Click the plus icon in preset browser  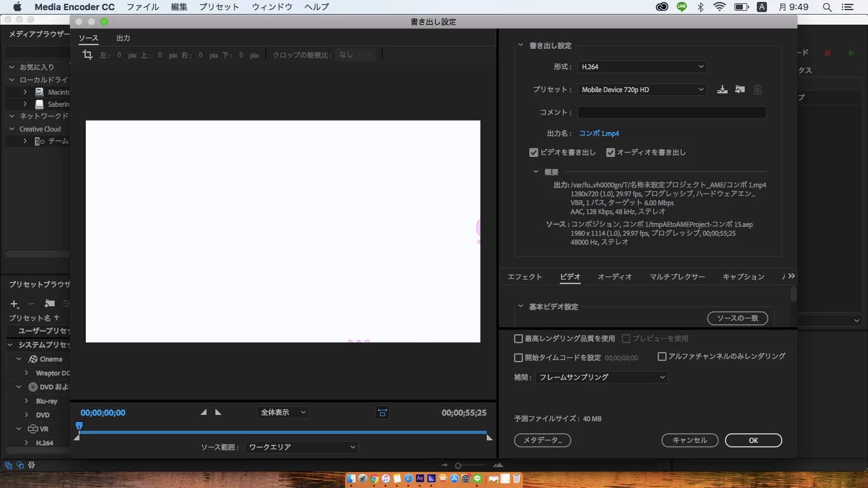(x=15, y=304)
